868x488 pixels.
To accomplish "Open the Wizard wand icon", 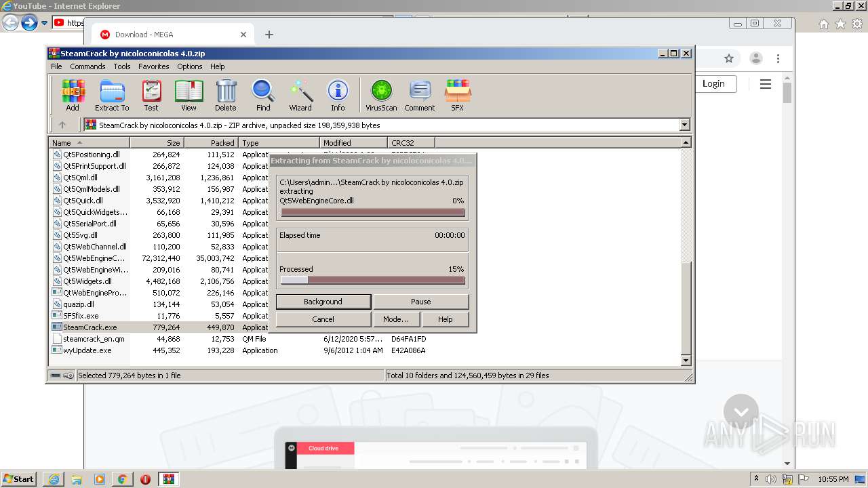I will pyautogui.click(x=300, y=96).
